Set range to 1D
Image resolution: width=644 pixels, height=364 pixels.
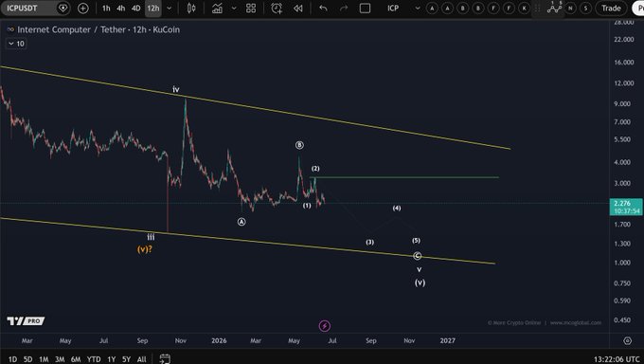(12, 359)
